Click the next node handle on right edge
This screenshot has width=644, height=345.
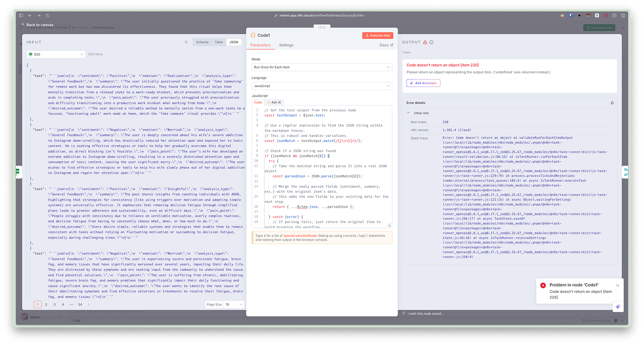[x=626, y=172]
